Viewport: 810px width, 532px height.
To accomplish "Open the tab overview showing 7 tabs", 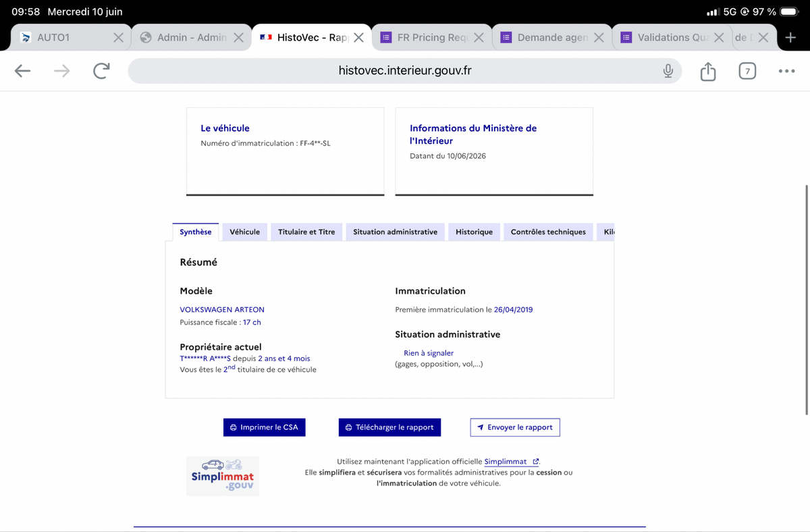I will 747,71.
